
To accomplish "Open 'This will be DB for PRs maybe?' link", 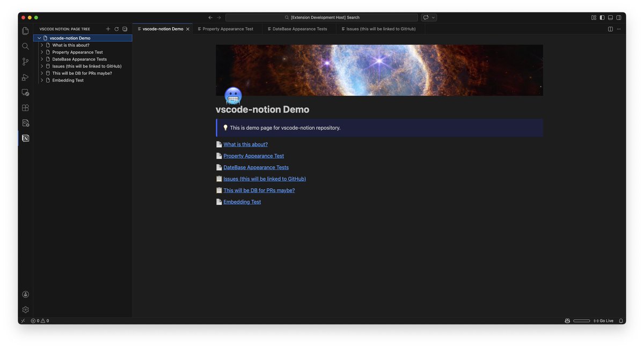I will [x=259, y=190].
